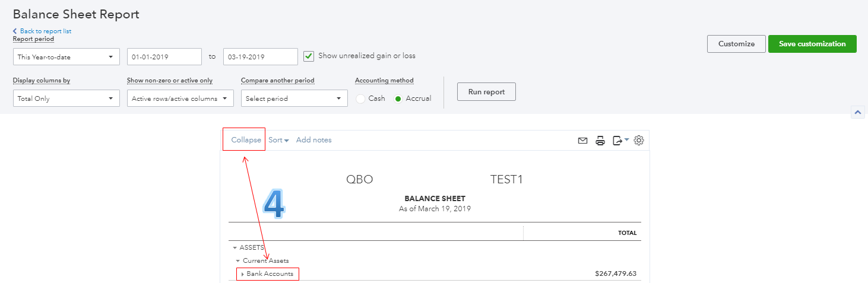Screen dimensions: 868x283
Task: Open the Total Only columns dropdown
Action: pyautogui.click(x=66, y=98)
